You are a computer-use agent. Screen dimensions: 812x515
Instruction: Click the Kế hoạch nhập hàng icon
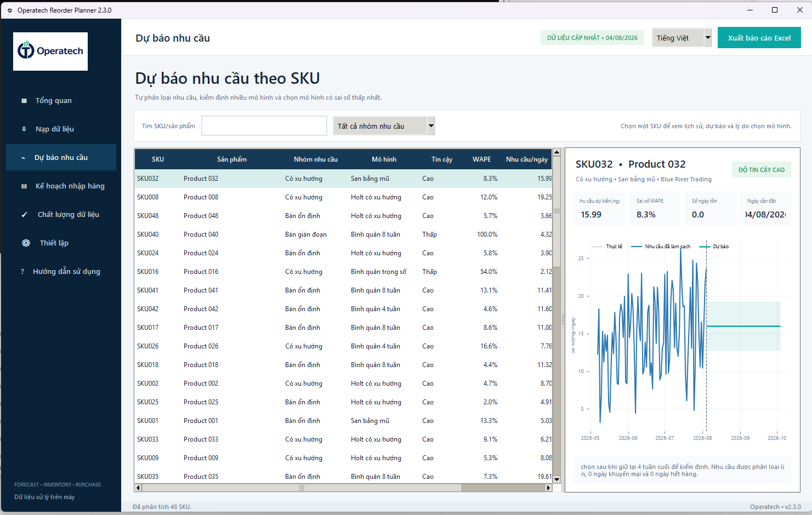[x=24, y=186]
